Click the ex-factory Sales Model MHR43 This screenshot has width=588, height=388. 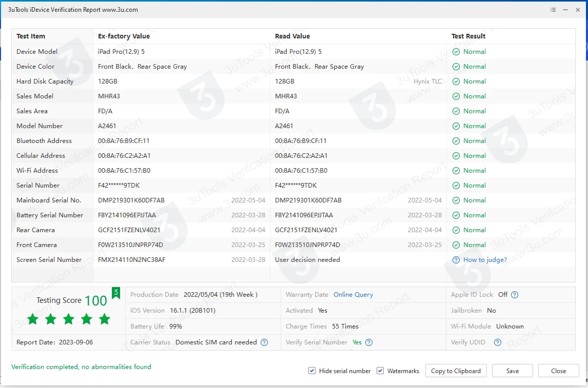109,96
